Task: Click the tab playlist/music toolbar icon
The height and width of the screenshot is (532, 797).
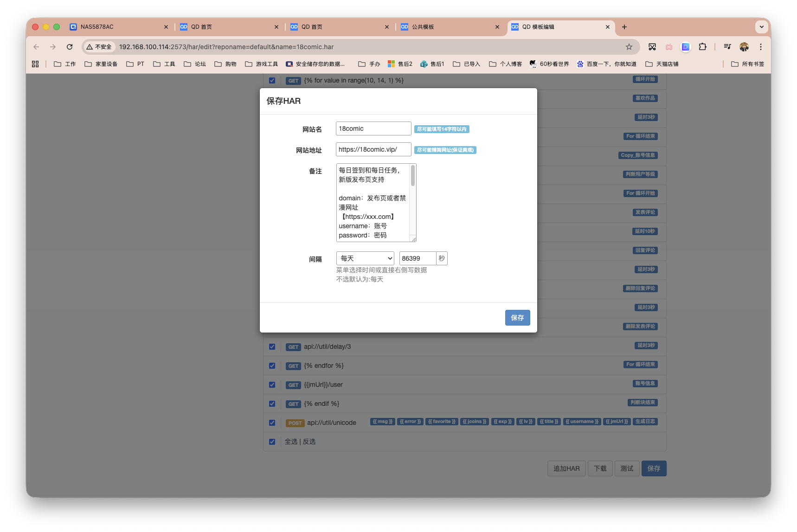Action: pyautogui.click(x=727, y=46)
